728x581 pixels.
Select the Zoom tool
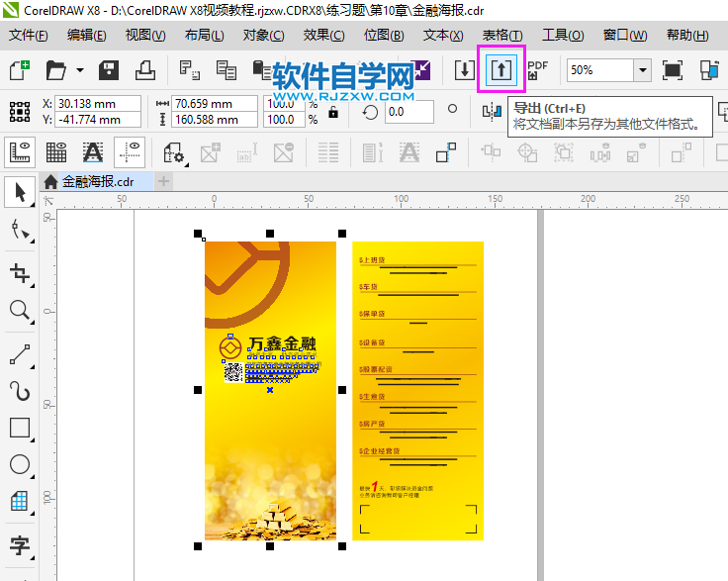coord(19,311)
